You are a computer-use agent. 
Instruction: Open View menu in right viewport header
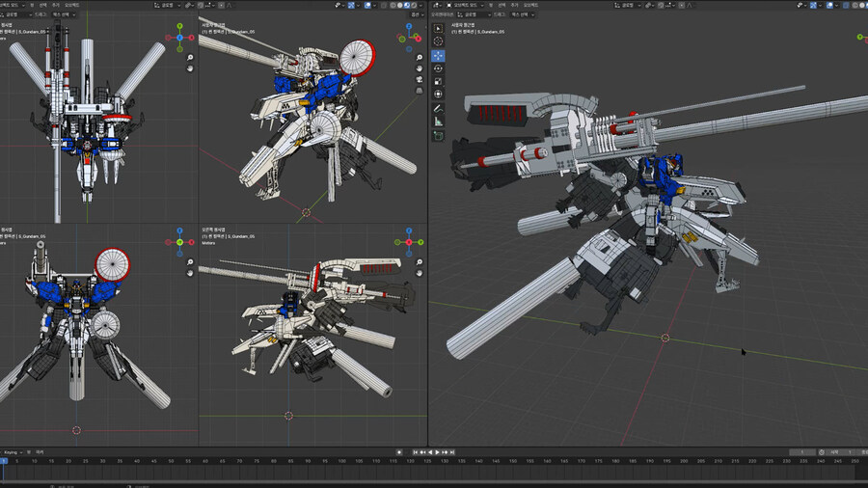pos(491,5)
